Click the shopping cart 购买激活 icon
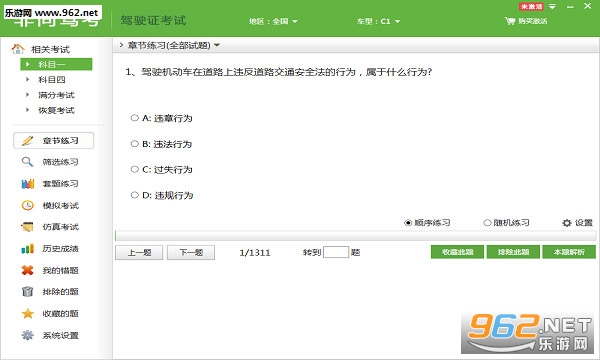Viewport: 600px width, 360px height. pyautogui.click(x=510, y=21)
